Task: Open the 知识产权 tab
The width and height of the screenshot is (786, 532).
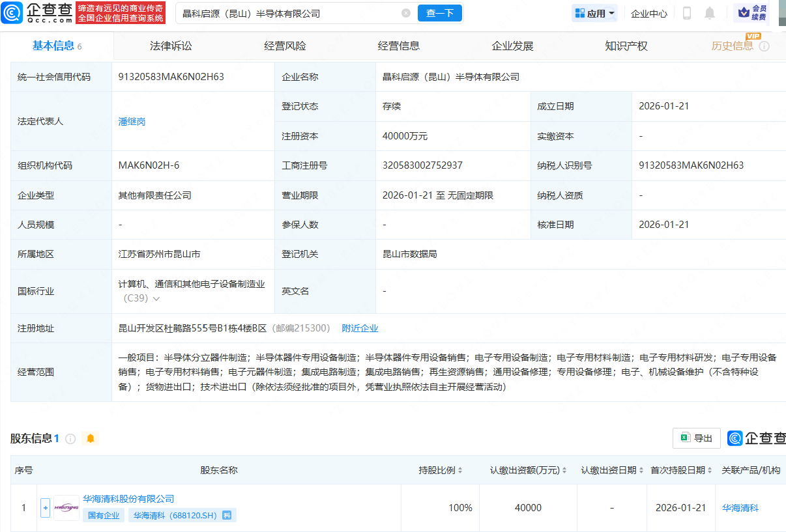Action: 625,46
